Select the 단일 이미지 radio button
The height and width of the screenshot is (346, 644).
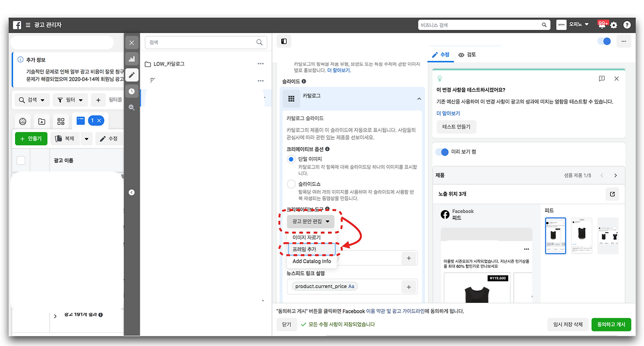click(x=291, y=159)
